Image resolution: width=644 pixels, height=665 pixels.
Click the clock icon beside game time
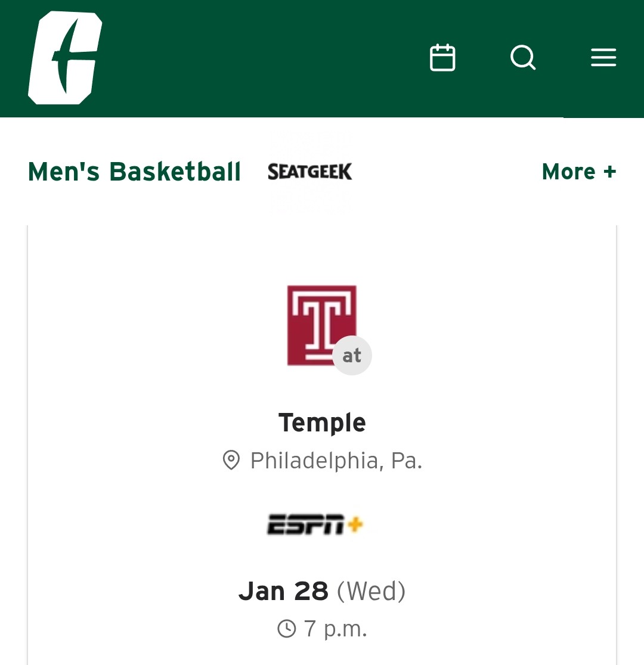pyautogui.click(x=287, y=629)
